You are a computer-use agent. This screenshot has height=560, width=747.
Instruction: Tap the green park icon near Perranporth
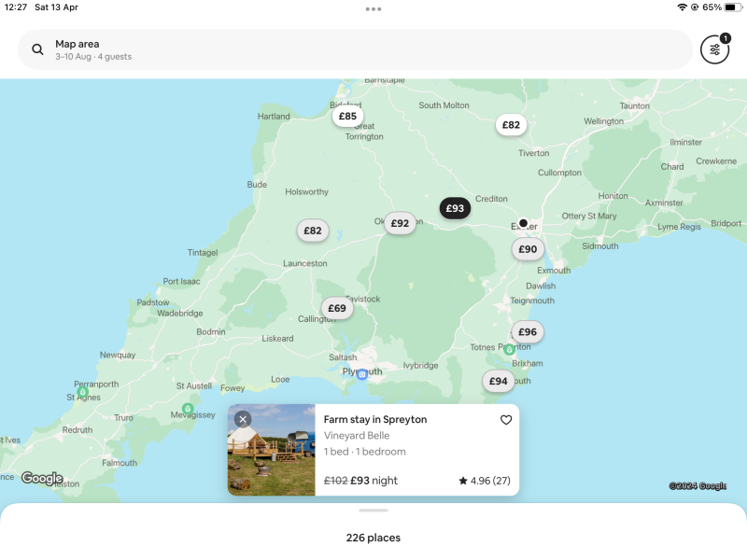pos(83,392)
